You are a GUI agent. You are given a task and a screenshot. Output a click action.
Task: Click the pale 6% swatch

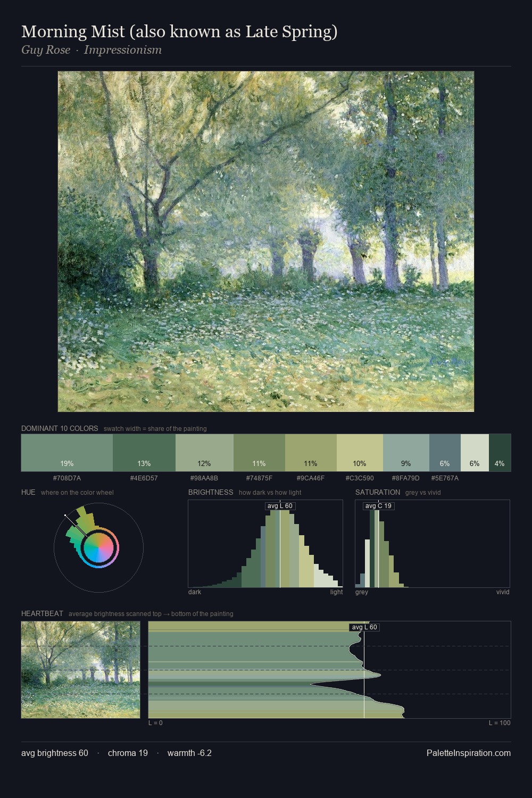(x=475, y=453)
